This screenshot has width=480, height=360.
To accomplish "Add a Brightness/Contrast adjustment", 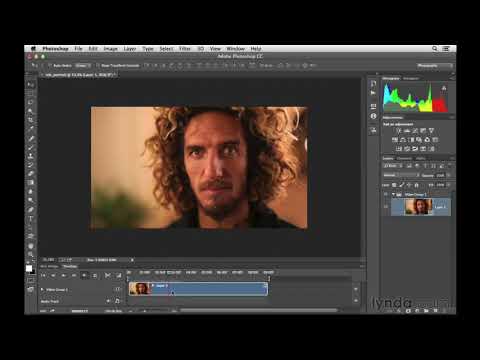I will (x=399, y=131).
